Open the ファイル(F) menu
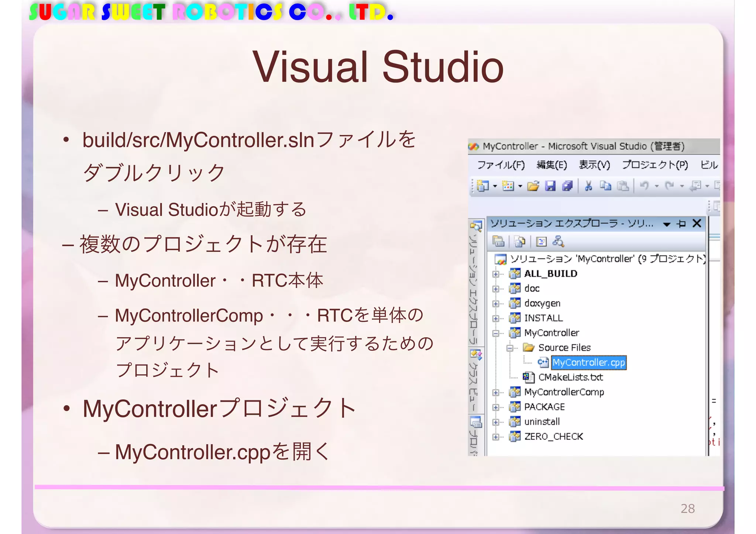 point(501,165)
